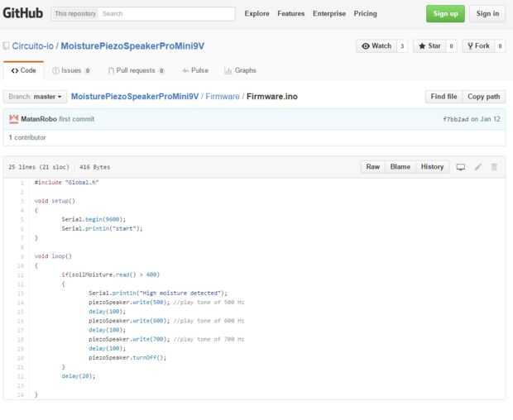Click the pencil edit file icon
The height and width of the screenshot is (420, 513).
point(478,167)
